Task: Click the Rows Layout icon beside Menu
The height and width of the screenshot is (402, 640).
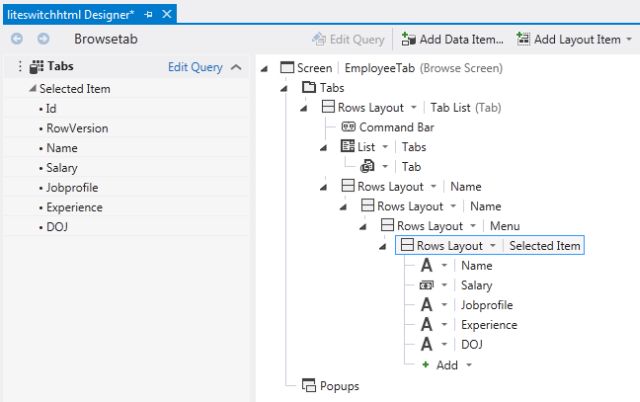Action: click(387, 225)
